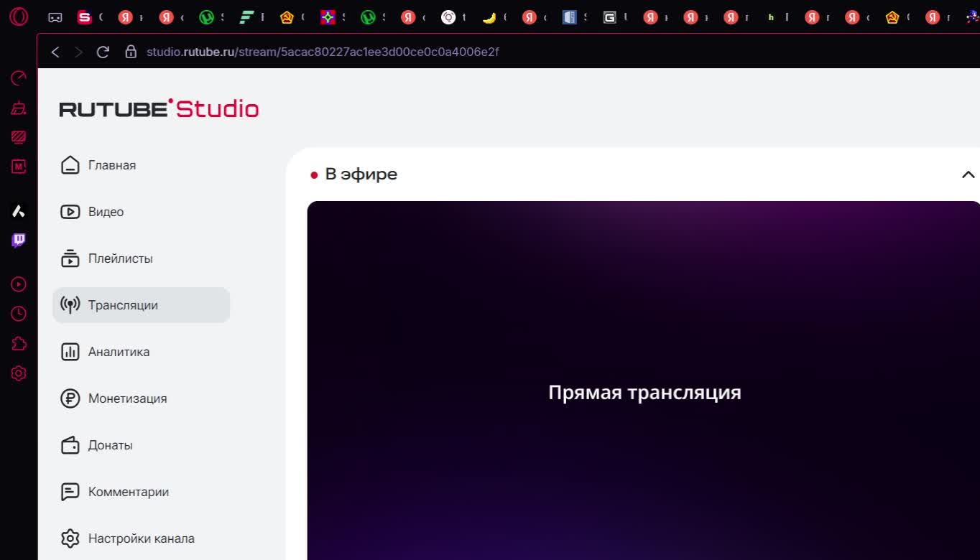Click the RUTUBE Studio logo link
Image resolution: width=980 pixels, height=560 pixels.
[159, 108]
